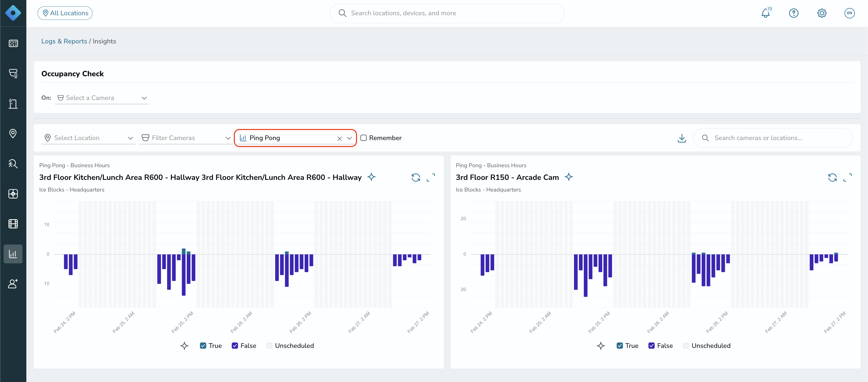The width and height of the screenshot is (868, 382).
Task: Open the notifications bell
Action: [765, 13]
